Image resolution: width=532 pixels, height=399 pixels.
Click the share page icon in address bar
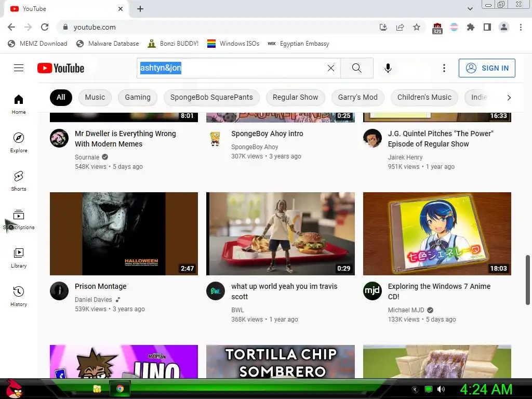(400, 27)
